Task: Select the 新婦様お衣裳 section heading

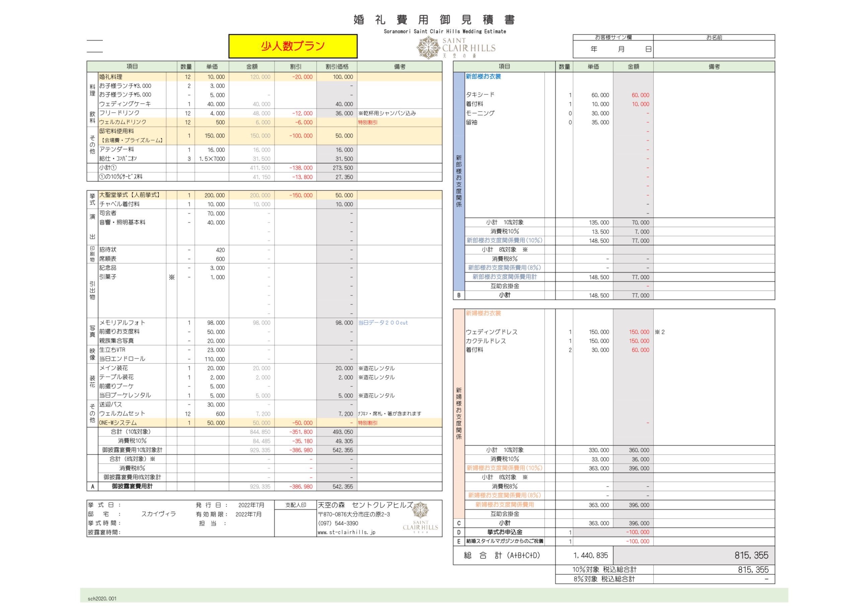Action: pyautogui.click(x=483, y=313)
